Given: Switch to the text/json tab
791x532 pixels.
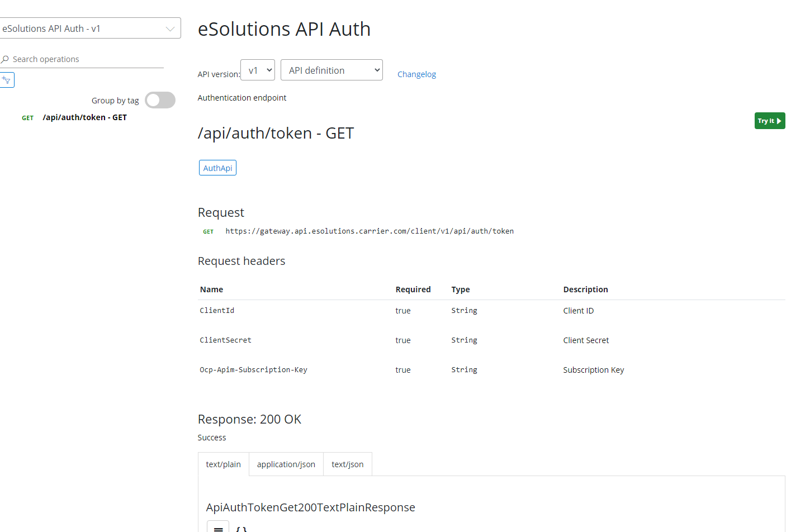Looking at the screenshot, I should click(x=348, y=464).
